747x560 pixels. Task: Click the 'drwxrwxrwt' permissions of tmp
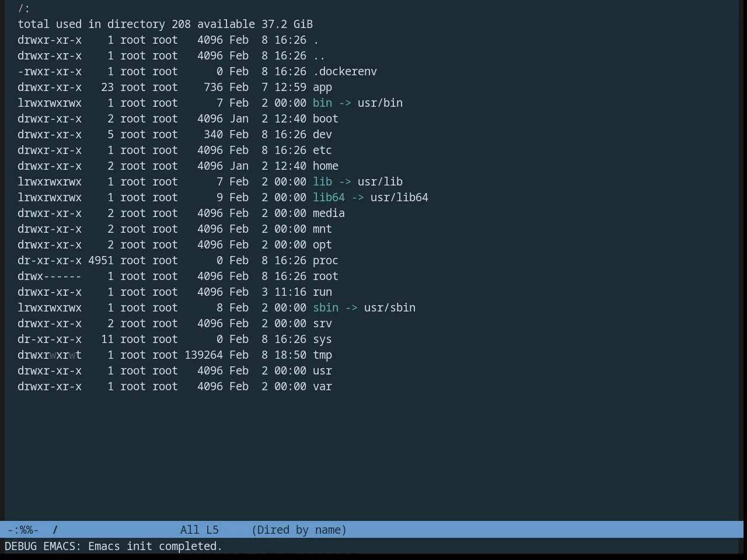(x=50, y=355)
